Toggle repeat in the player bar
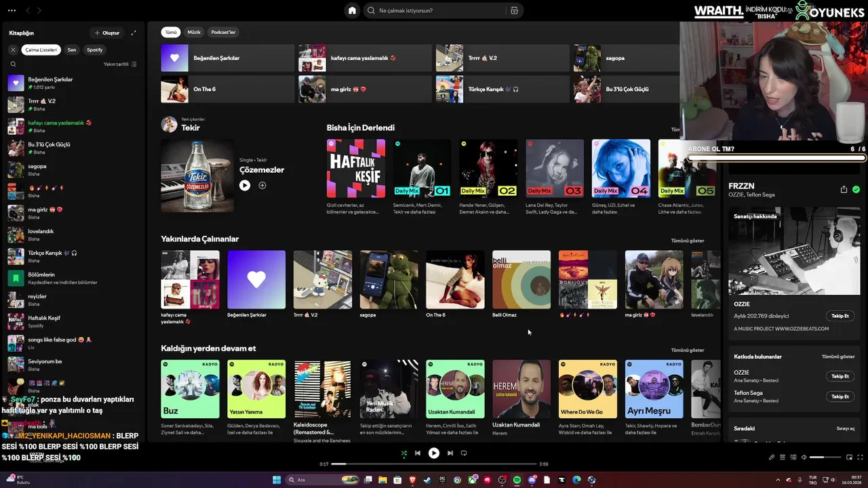This screenshot has height=488, width=868. point(464,453)
